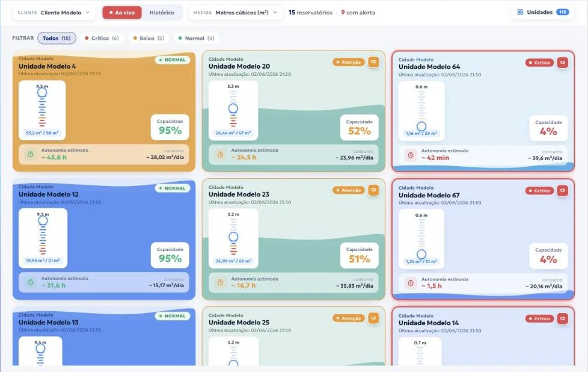Filter by Todos (15)
Image resolution: width=588 pixels, height=372 pixels.
[x=57, y=38]
